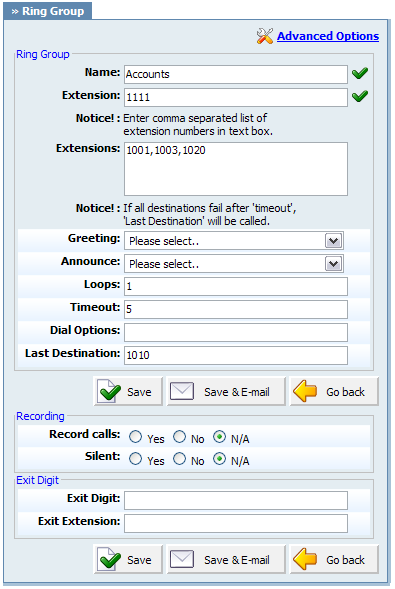The width and height of the screenshot is (395, 589).
Task: Select Yes for Silent
Action: [136, 459]
